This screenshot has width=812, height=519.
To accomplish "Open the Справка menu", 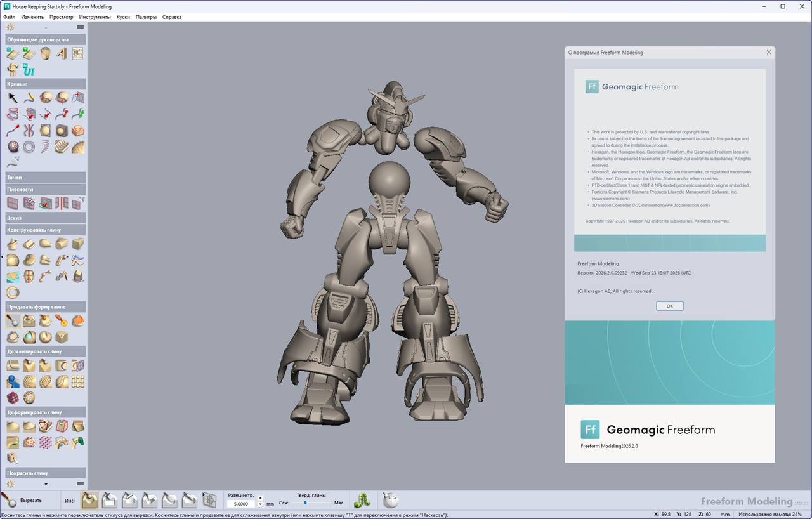I will coord(172,17).
